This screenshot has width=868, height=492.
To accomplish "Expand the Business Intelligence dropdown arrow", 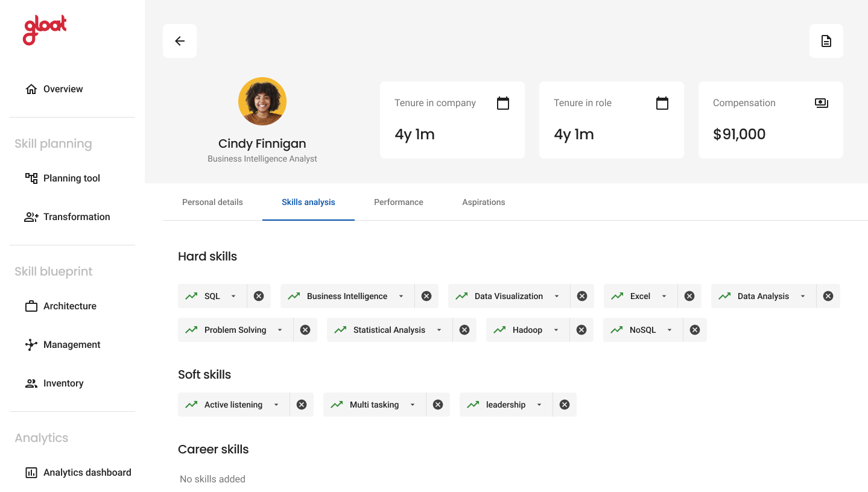I will point(401,296).
